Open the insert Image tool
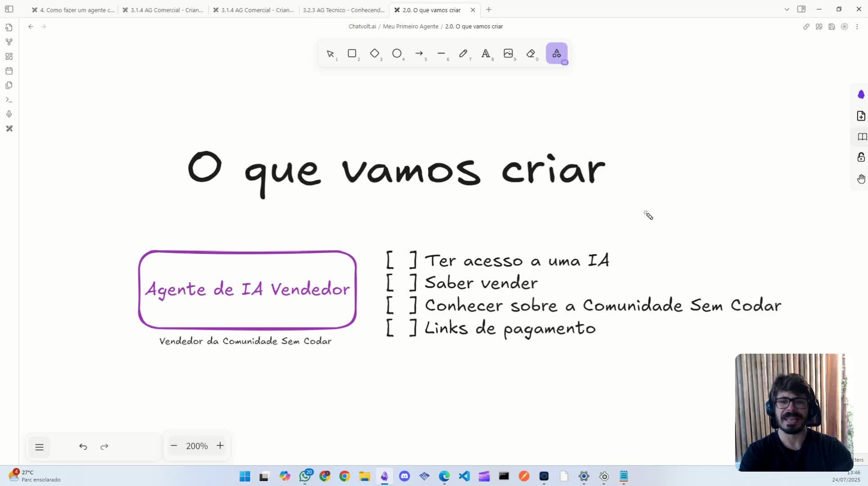 (509, 54)
